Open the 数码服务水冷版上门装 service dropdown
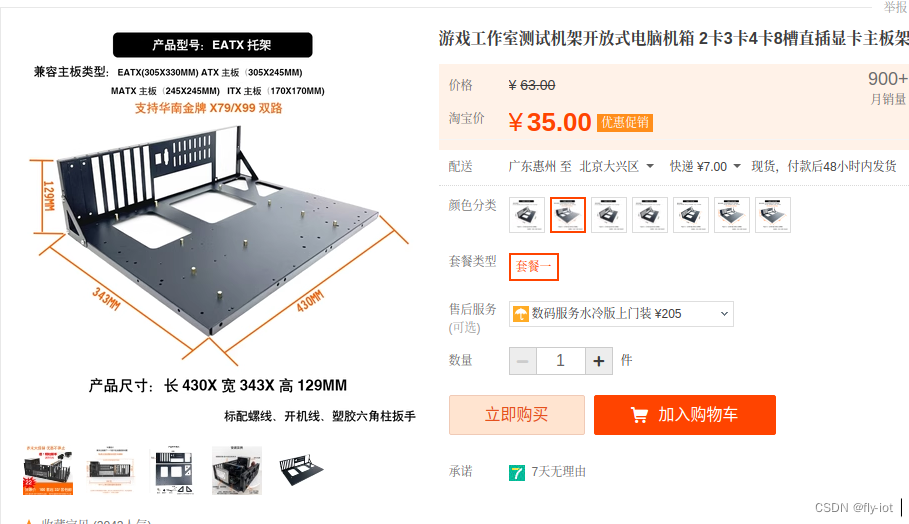Viewport: 909px width, 524px height. [x=621, y=314]
